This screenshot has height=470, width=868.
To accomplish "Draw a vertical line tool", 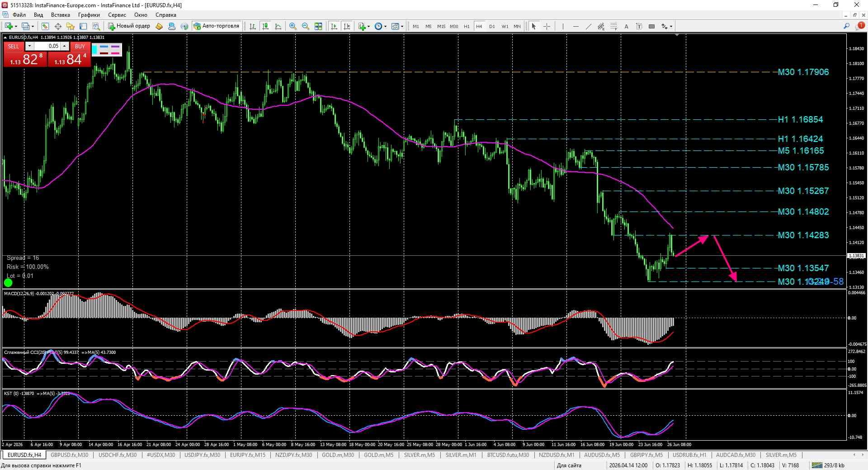I will click(563, 26).
